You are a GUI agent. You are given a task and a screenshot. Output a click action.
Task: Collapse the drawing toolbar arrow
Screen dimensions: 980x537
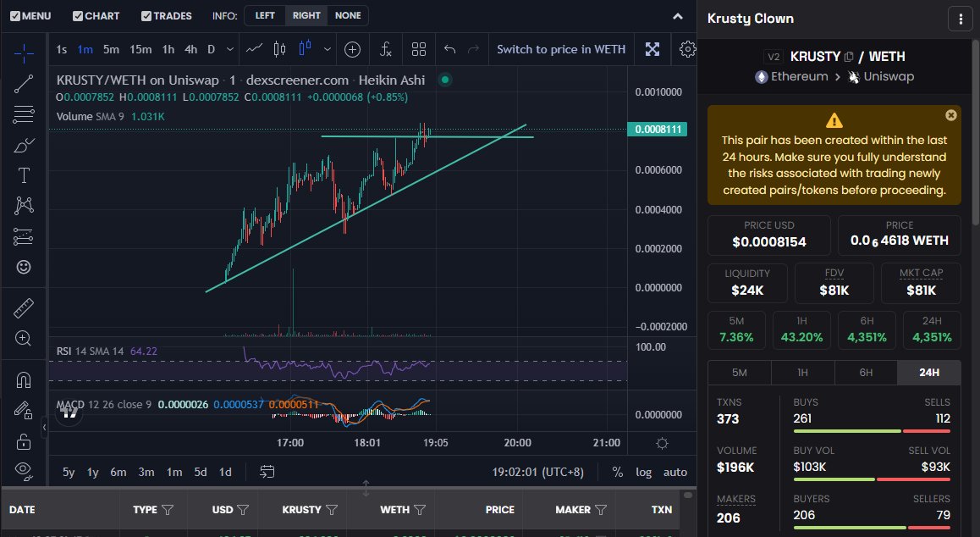[44, 428]
